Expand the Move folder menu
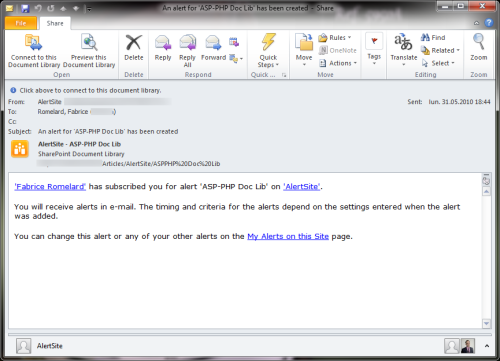The width and height of the screenshot is (500, 361). pyautogui.click(x=304, y=50)
